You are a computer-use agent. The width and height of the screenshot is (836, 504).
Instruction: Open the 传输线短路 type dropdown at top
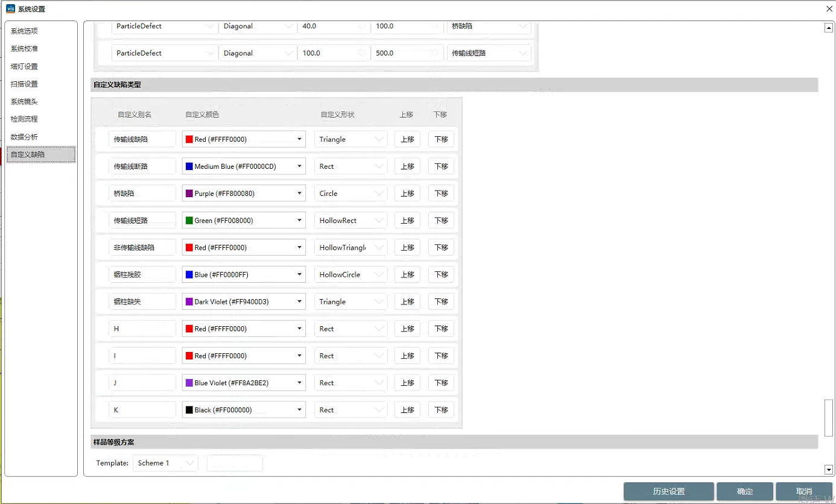tap(489, 53)
